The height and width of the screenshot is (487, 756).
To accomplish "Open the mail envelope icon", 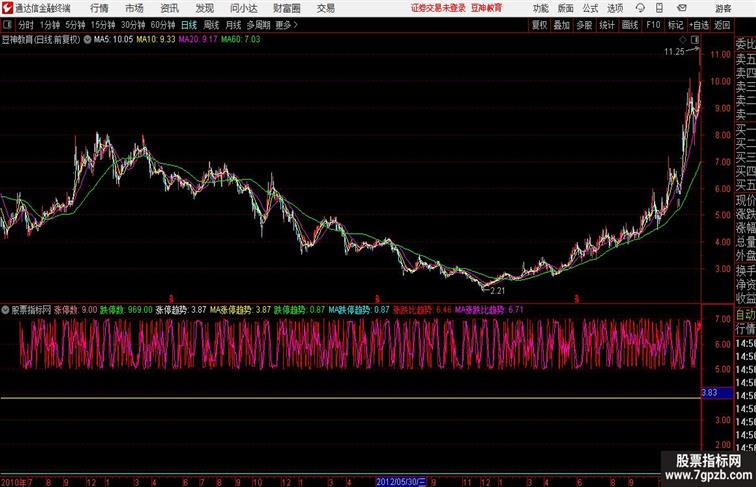I will point(682,8).
